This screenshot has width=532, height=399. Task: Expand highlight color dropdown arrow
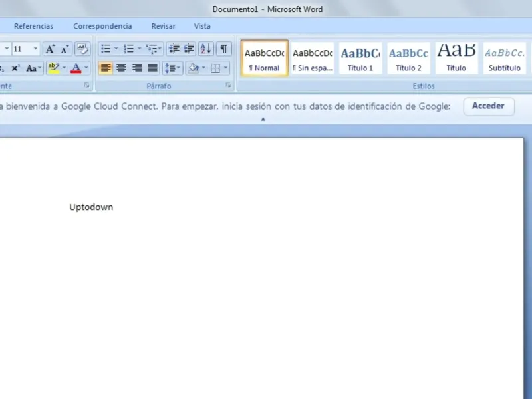pyautogui.click(x=64, y=68)
